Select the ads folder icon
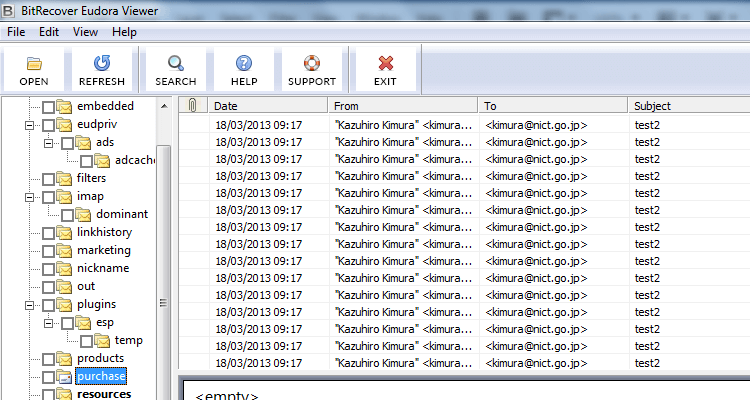Viewport: 750px width, 400px height. [x=83, y=143]
